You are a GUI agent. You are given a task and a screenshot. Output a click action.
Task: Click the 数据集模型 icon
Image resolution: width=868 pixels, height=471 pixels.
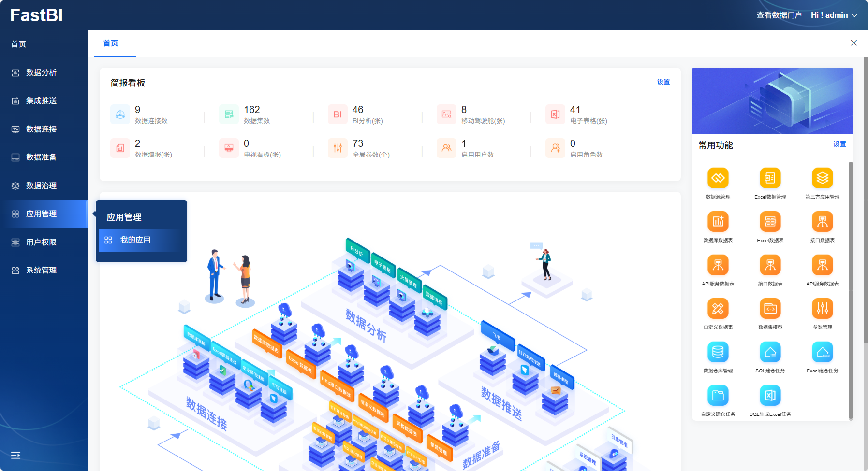(770, 309)
